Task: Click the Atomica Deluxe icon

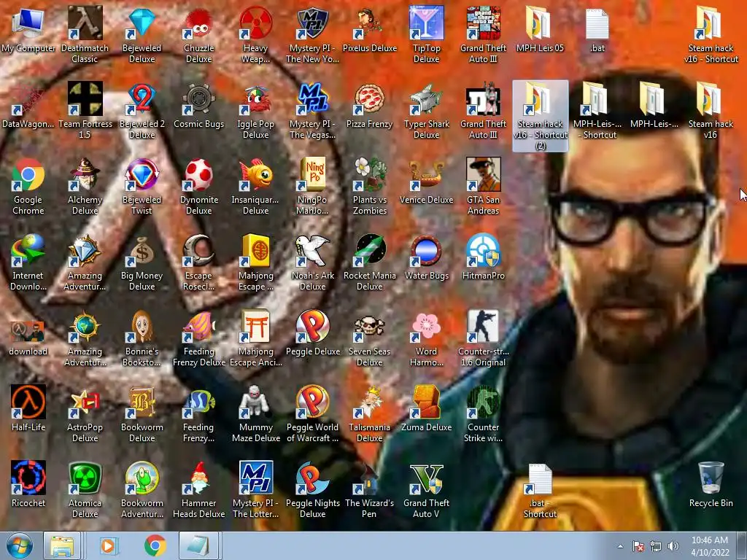Action: coord(85,477)
